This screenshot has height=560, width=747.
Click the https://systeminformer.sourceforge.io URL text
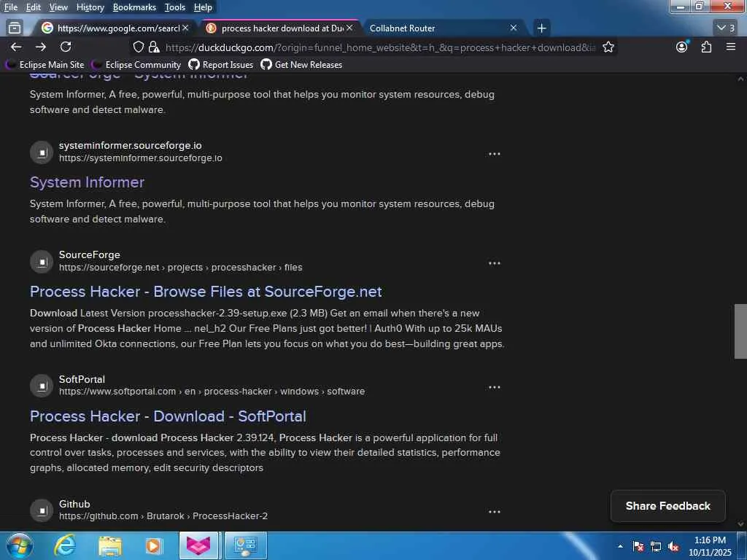(141, 158)
